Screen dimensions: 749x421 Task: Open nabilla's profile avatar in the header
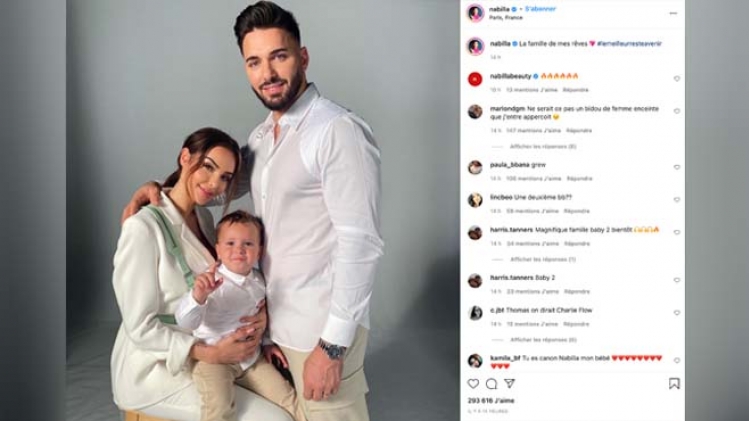point(475,13)
